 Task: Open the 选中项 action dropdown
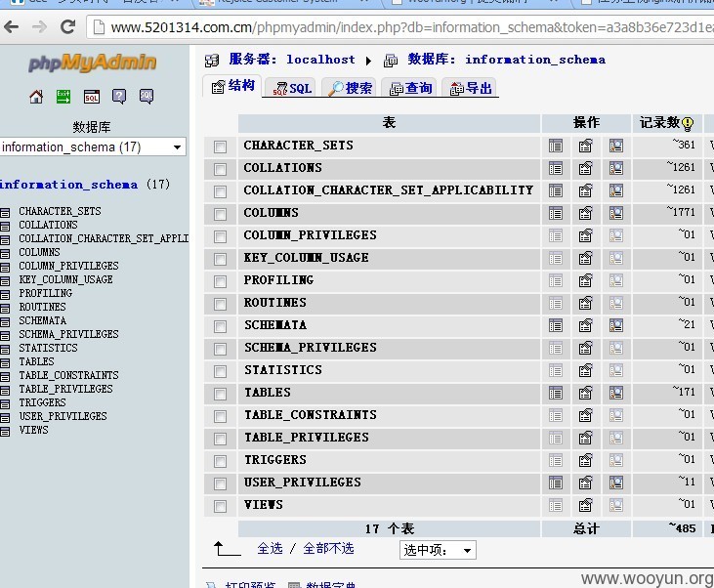point(438,550)
